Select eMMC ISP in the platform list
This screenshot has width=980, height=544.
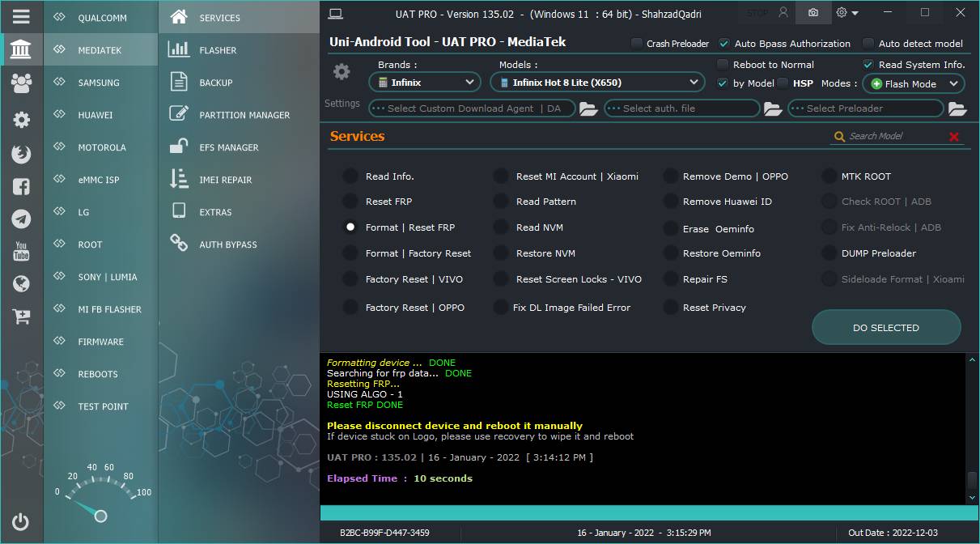click(x=100, y=180)
